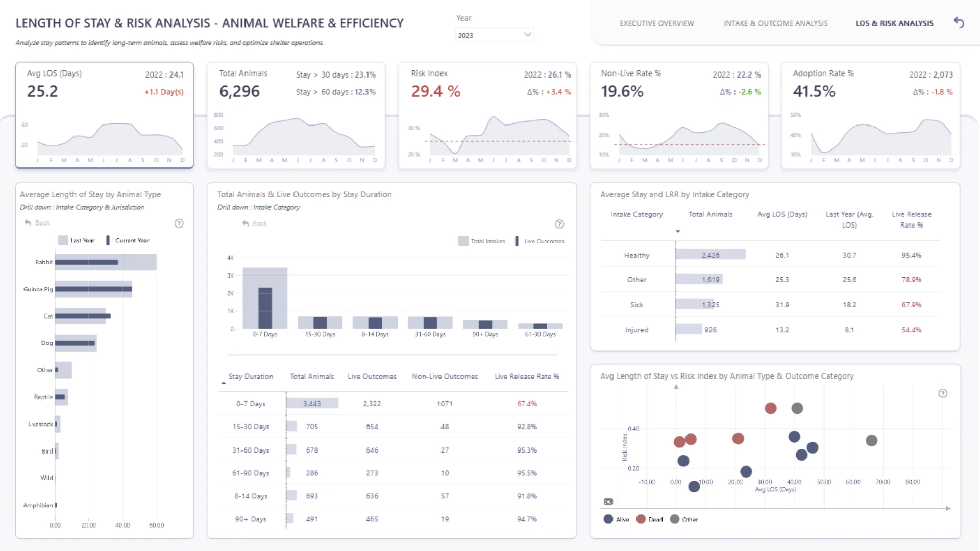Sort by Last Year (Avg. LOS) column header

pyautogui.click(x=849, y=219)
